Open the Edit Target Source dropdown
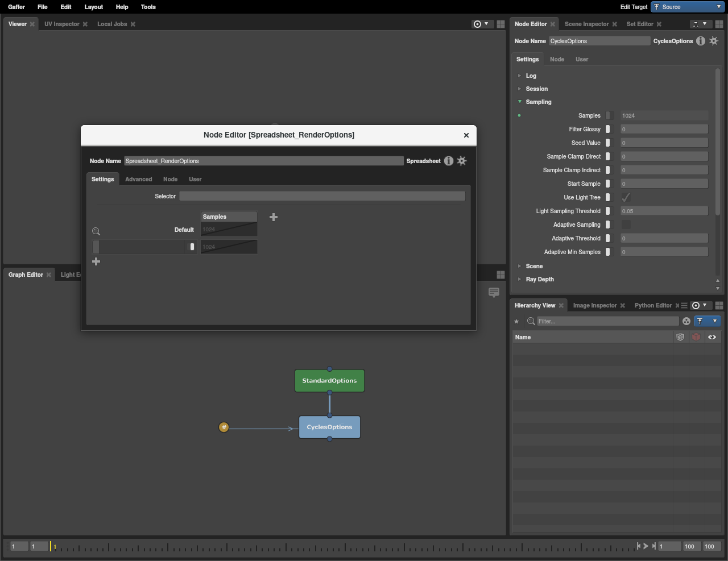 [687, 7]
